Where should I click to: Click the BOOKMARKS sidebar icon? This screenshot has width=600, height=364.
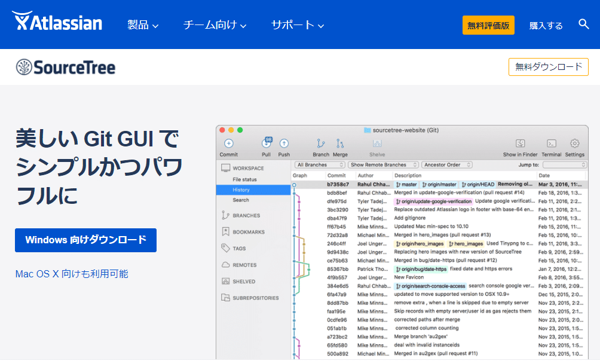tap(225, 231)
